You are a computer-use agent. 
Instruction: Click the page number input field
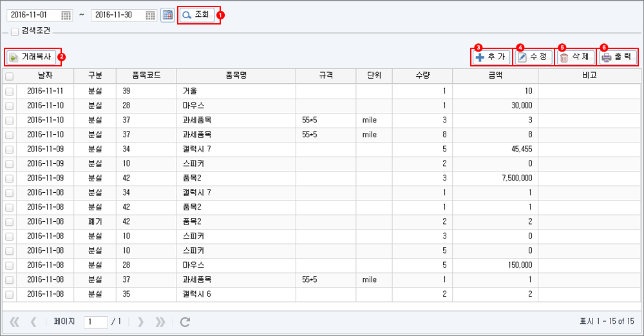pos(96,322)
